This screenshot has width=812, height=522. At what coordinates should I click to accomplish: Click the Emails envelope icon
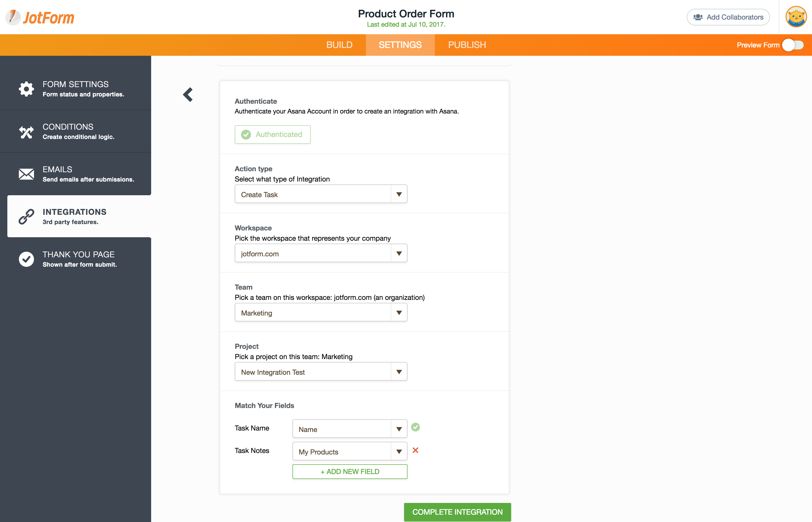click(26, 174)
